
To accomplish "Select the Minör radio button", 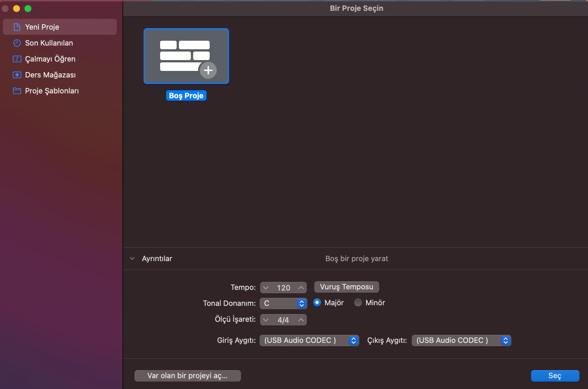I will (358, 302).
